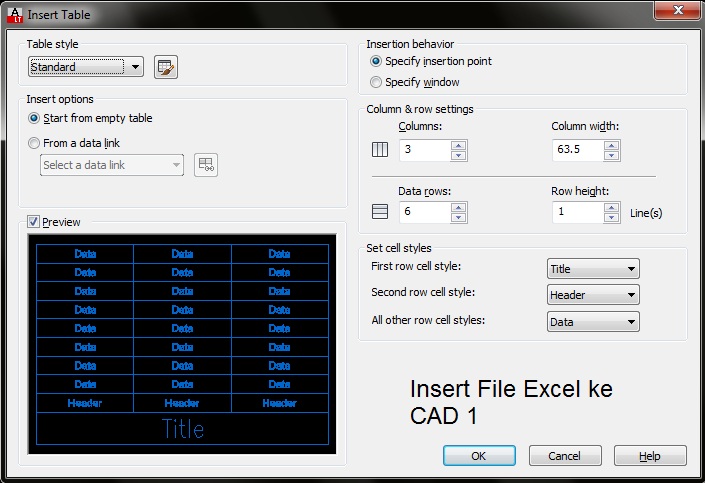This screenshot has height=483, width=705.
Task: Click the Data rows input field
Action: click(425, 212)
